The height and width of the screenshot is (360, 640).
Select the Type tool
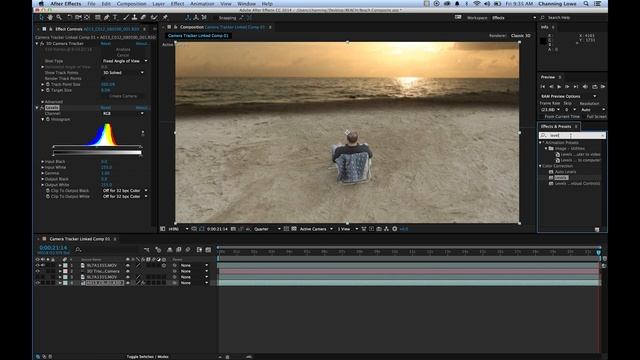click(115, 18)
